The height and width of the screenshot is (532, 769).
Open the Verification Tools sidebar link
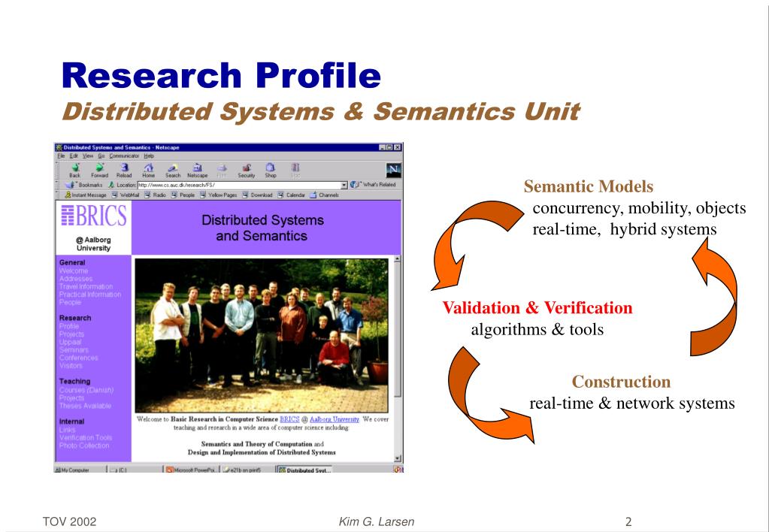[86, 437]
